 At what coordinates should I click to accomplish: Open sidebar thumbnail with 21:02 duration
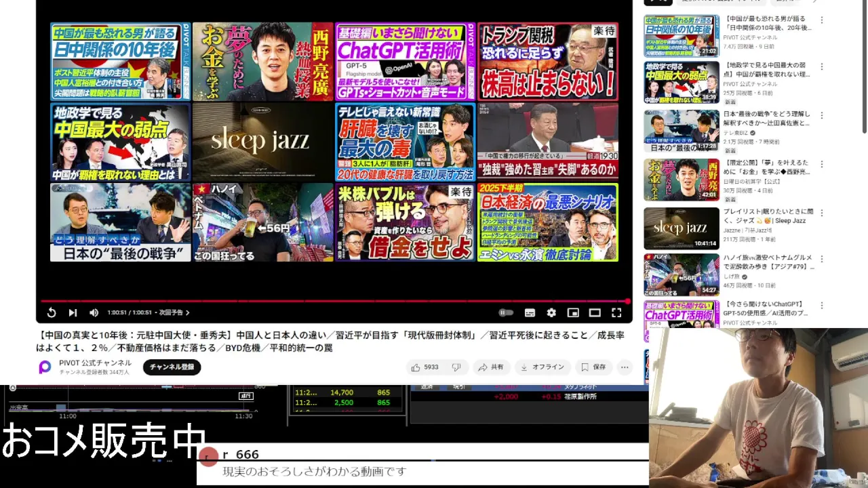(682, 36)
